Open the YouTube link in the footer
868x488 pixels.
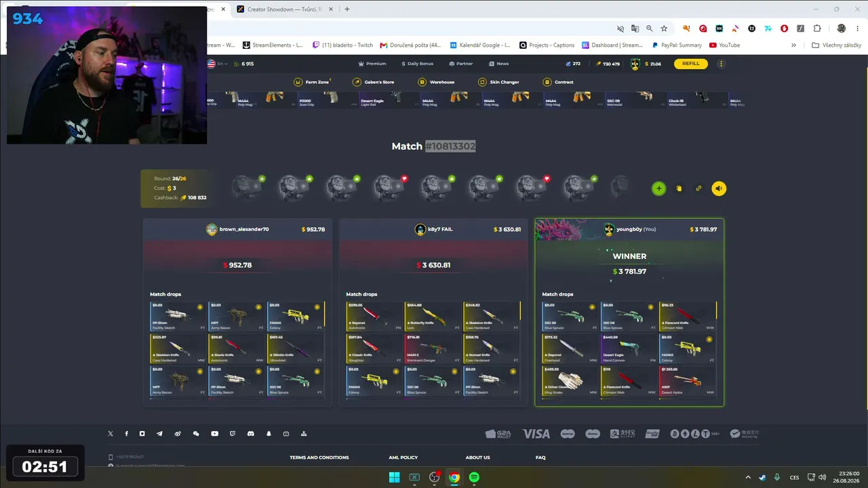[x=214, y=434]
